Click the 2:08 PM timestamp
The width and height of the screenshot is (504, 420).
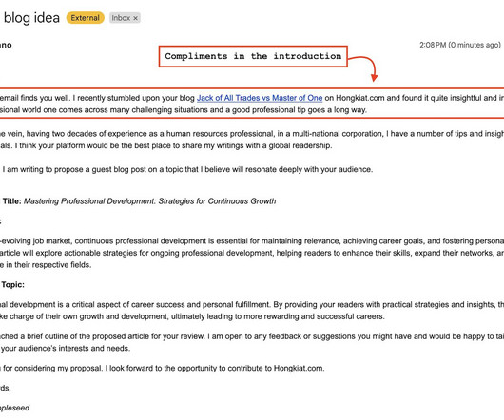[x=460, y=45]
